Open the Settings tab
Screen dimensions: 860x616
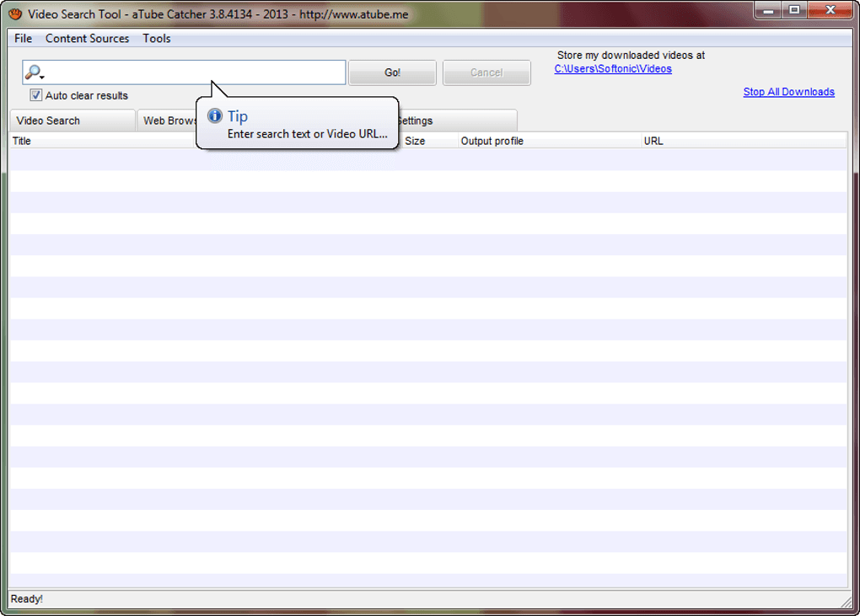point(458,121)
